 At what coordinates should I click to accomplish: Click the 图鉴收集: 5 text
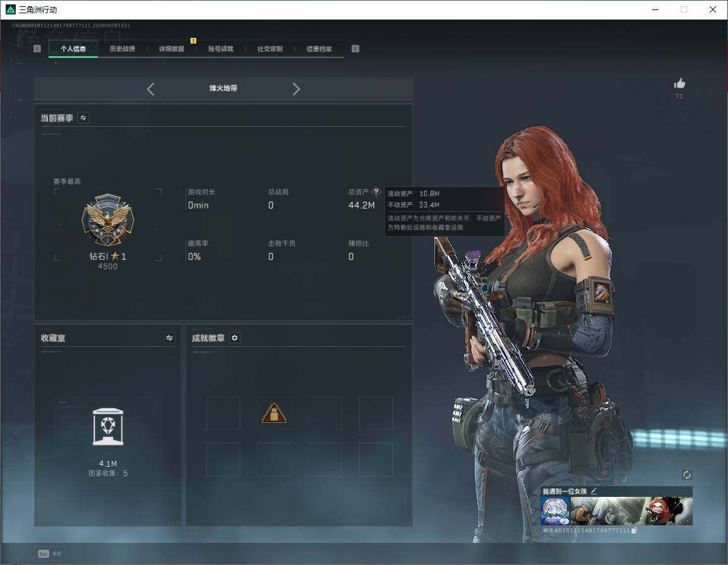108,473
